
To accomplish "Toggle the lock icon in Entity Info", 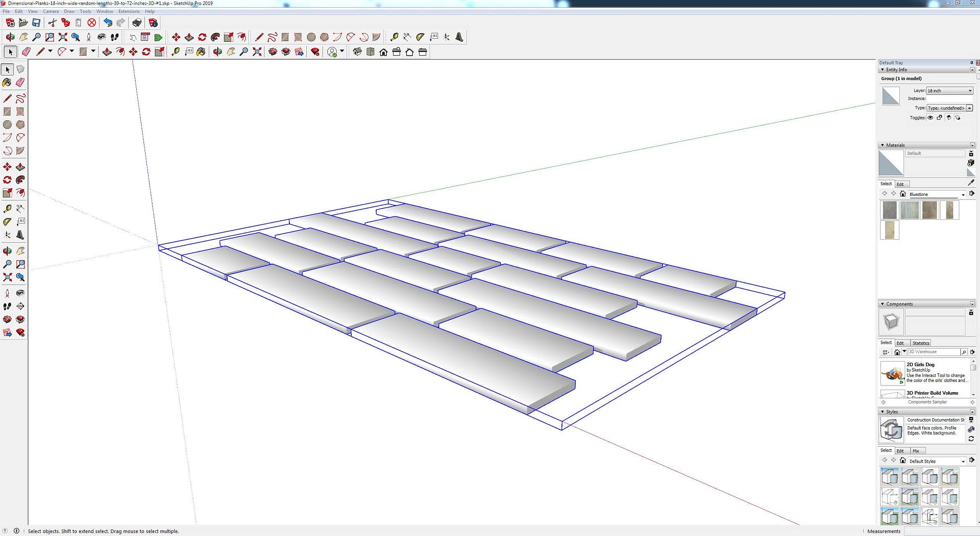I will click(x=940, y=118).
